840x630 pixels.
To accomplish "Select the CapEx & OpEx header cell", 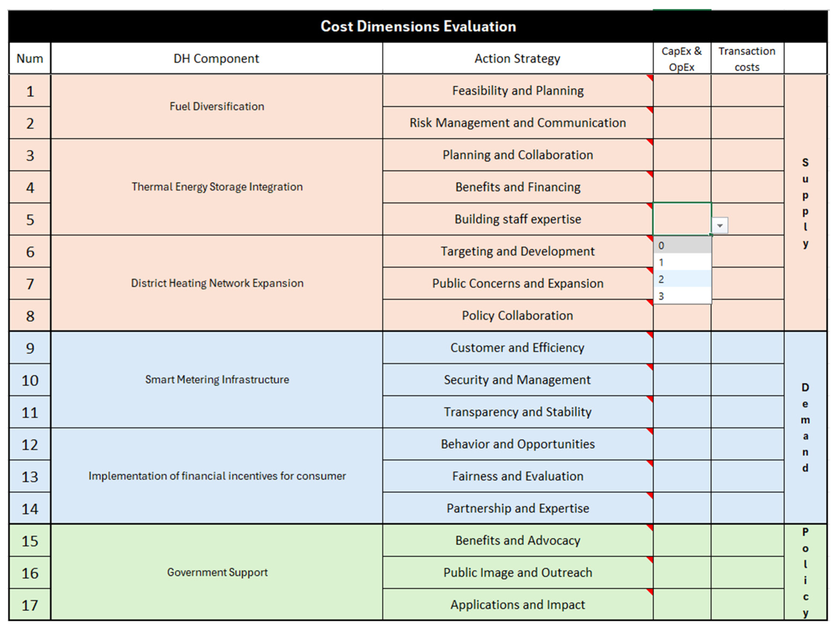I will click(682, 58).
